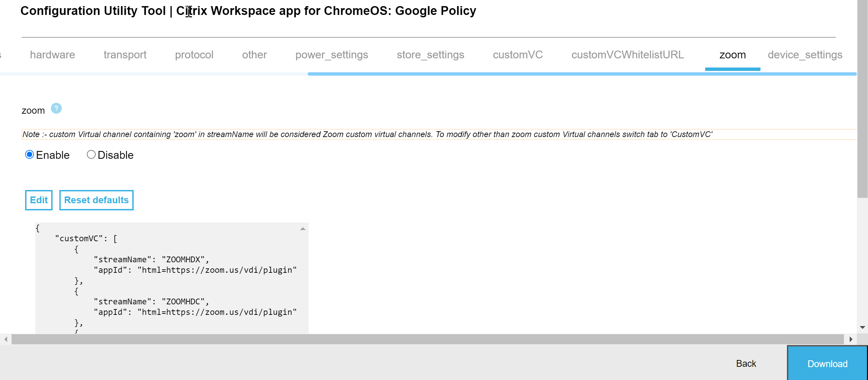Screen dimensions: 868x380
Task: Click JSON box scroll-up arrow
Action: coord(303,229)
